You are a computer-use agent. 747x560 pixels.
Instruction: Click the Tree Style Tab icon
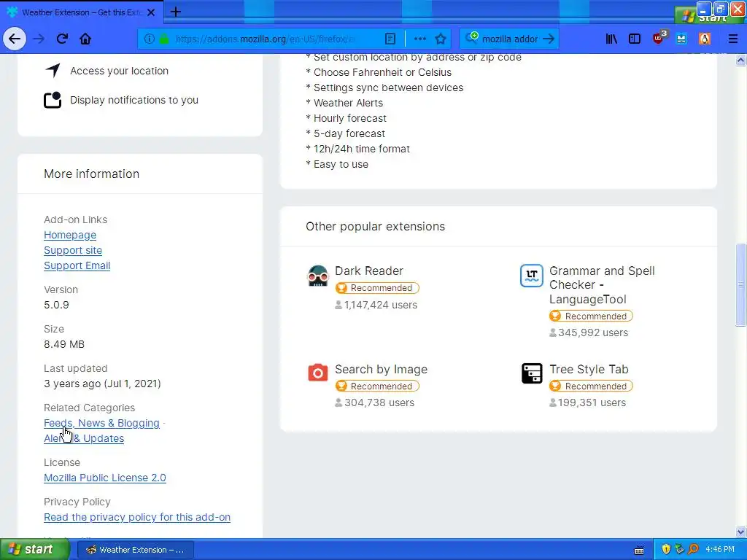coord(532,373)
